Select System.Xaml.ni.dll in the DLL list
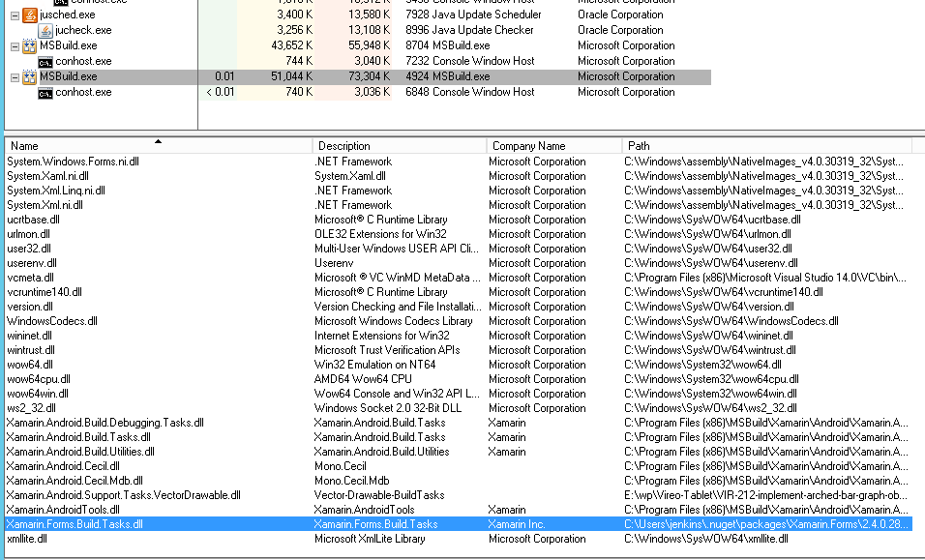This screenshot has width=925, height=560. click(47, 176)
